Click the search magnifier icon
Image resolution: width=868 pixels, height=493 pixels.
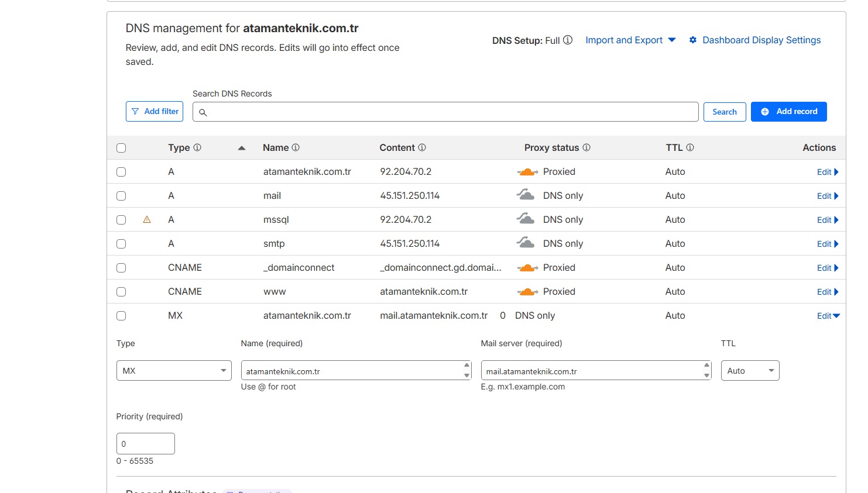203,112
